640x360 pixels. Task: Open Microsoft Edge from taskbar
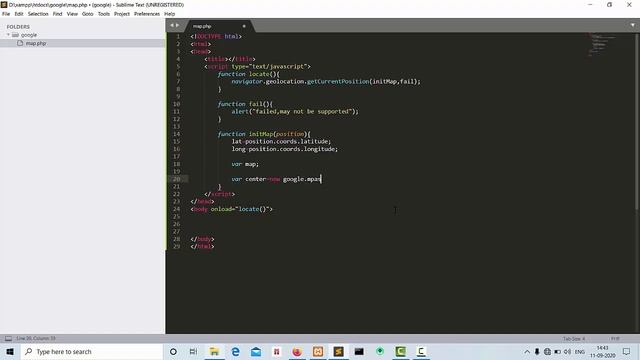(x=235, y=351)
